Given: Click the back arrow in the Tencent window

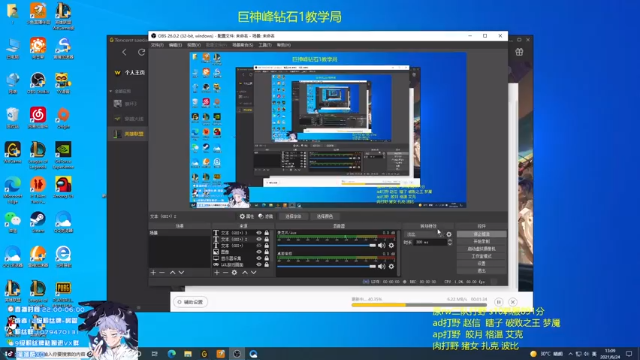Looking at the screenshot, I should tap(124, 52).
